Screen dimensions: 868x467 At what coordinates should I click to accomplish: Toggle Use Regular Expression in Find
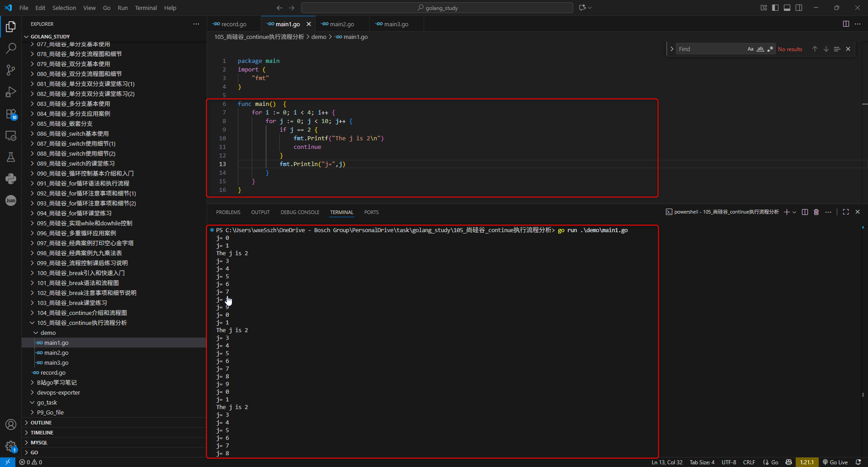point(770,49)
